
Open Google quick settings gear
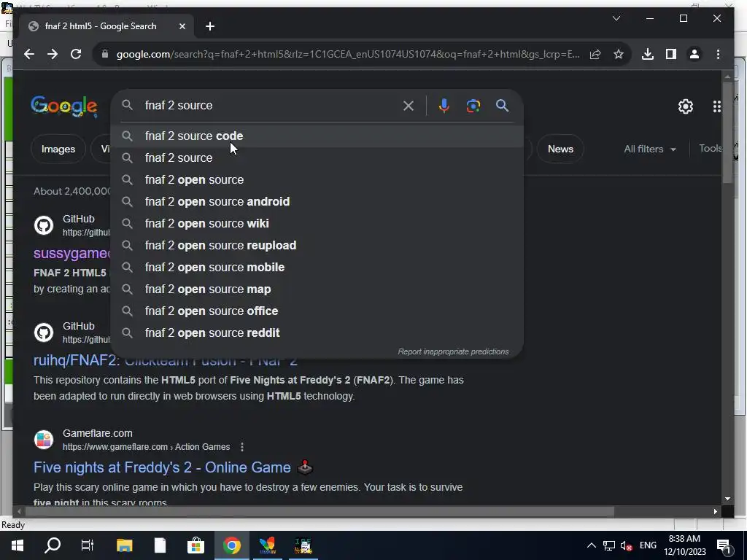coord(686,106)
